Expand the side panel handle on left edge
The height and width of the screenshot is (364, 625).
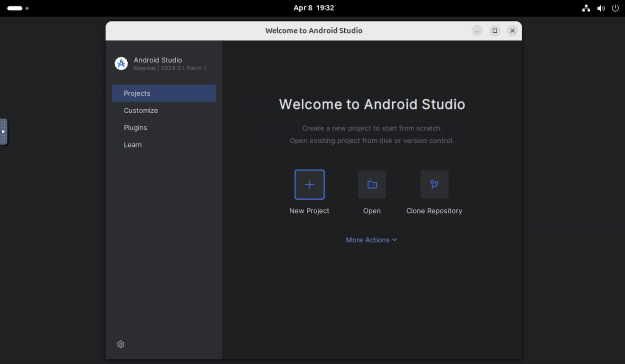tap(3, 131)
